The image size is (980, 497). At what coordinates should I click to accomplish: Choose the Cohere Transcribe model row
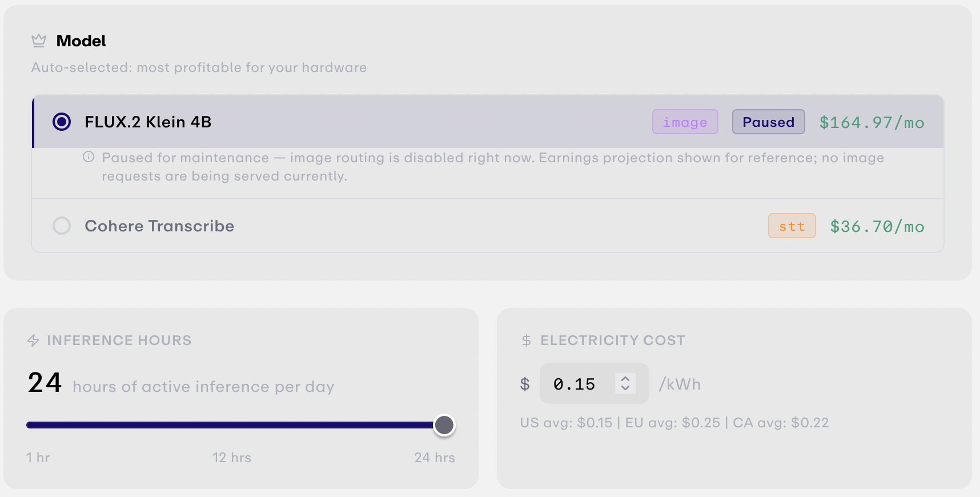point(488,226)
